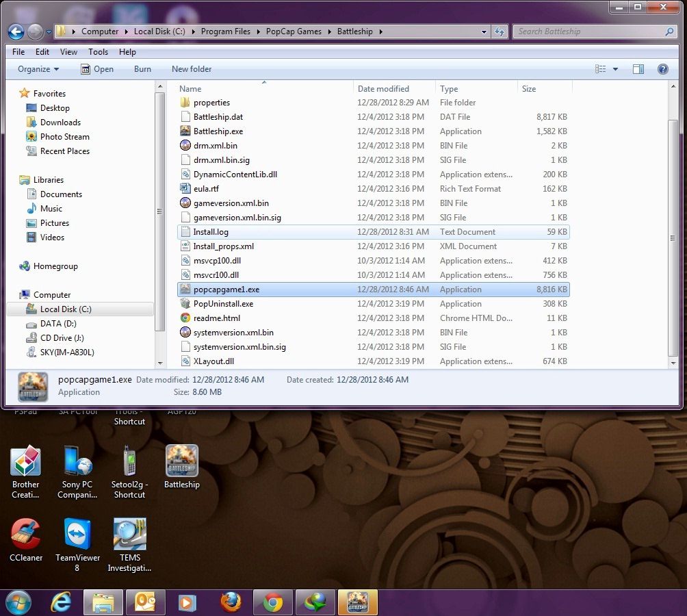Screen dimensions: 687x616
Task: Select Homegroup in navigation pane
Action: [55, 266]
